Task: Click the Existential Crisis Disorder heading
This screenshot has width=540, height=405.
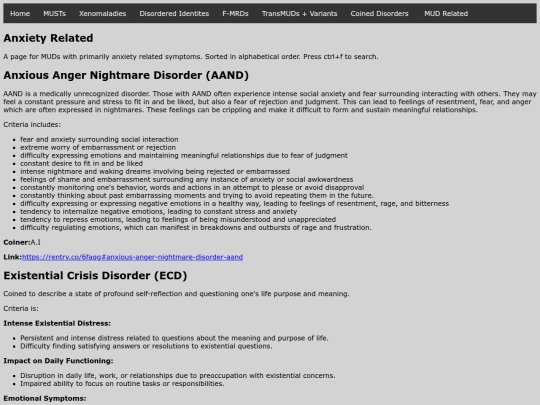Action: (x=95, y=276)
